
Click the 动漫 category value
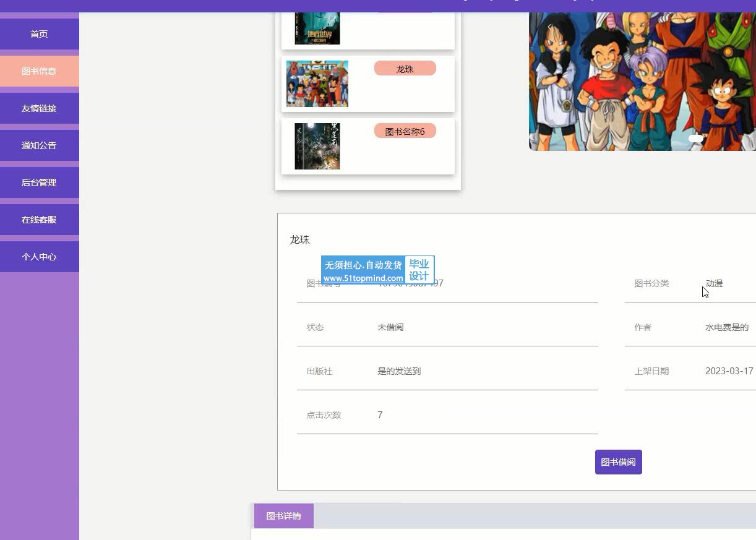714,283
